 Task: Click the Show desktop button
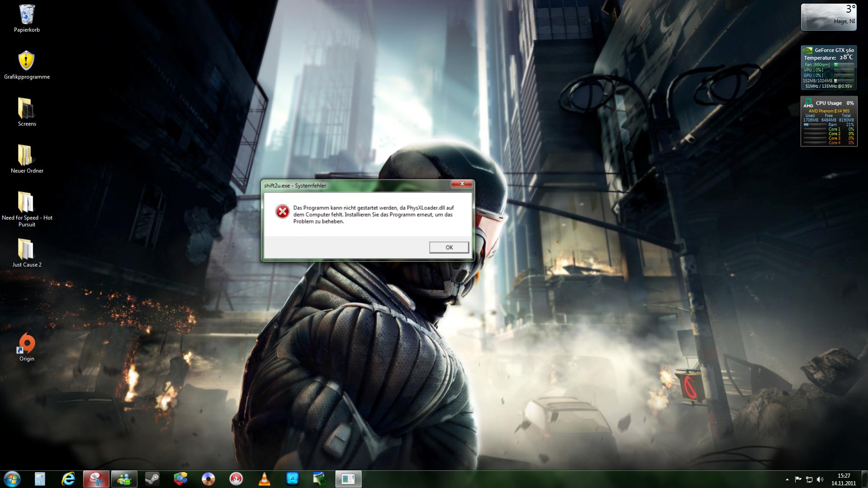tap(864, 479)
